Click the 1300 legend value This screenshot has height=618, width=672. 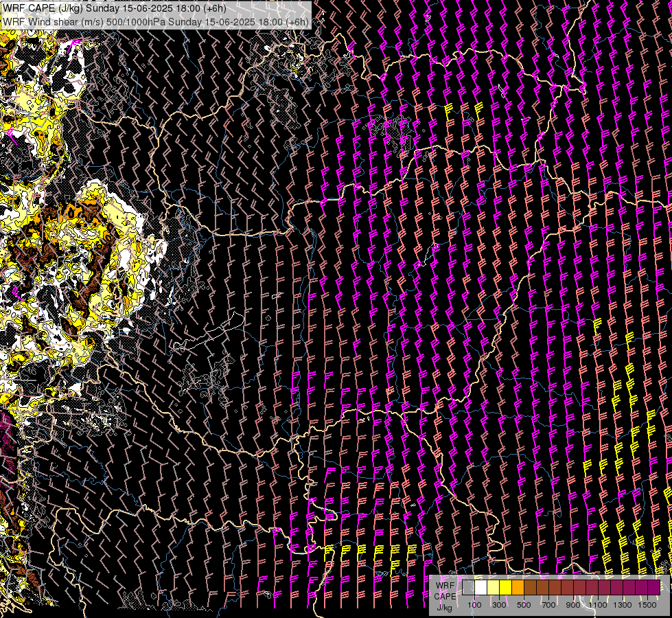pos(623,605)
